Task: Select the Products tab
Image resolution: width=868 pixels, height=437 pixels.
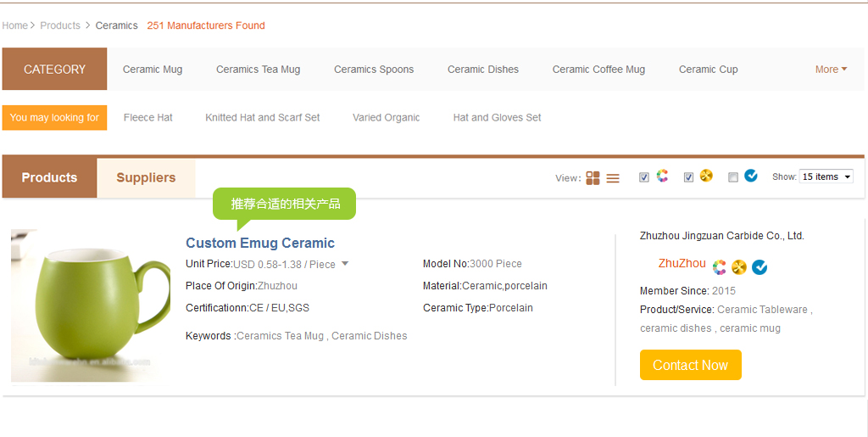Action: [49, 178]
